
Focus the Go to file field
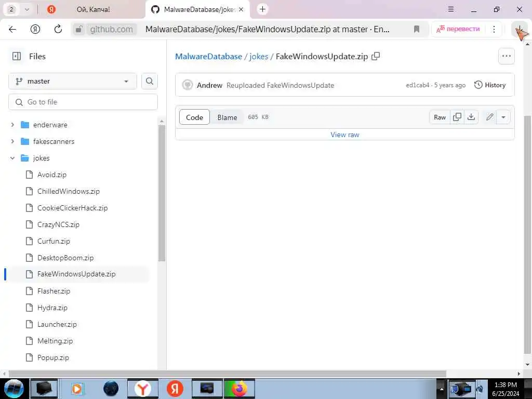coord(83,102)
